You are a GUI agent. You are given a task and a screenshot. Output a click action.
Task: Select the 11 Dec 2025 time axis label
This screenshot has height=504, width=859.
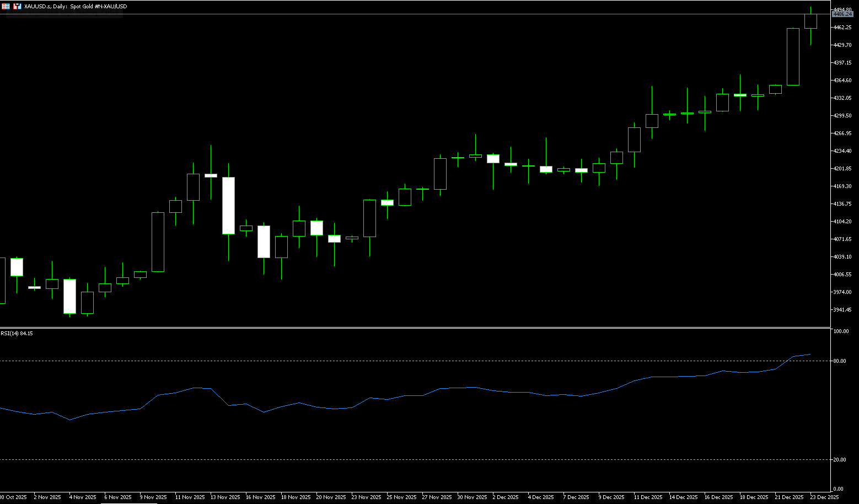[648, 497]
